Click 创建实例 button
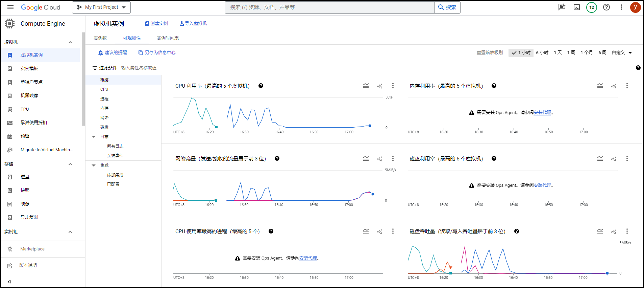The height and width of the screenshot is (288, 644). coord(156,23)
